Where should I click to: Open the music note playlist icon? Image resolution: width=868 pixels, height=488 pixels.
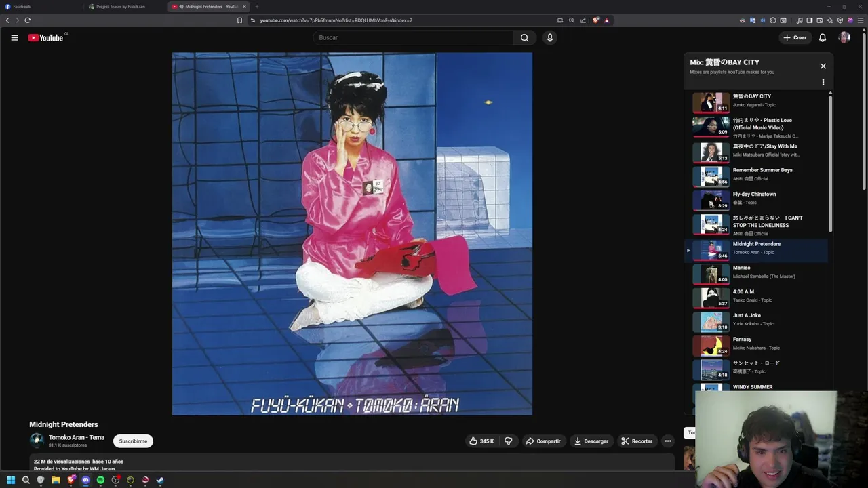(800, 20)
